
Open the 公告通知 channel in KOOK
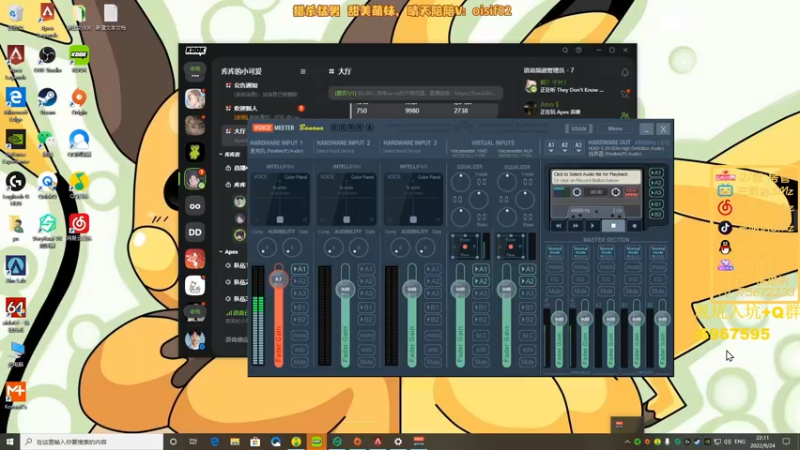click(245, 85)
